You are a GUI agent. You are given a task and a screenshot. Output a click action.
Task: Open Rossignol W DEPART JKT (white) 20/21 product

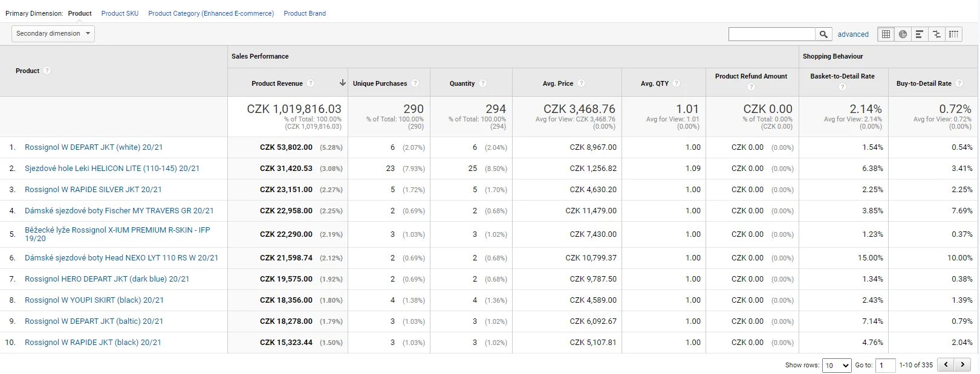pyautogui.click(x=94, y=147)
